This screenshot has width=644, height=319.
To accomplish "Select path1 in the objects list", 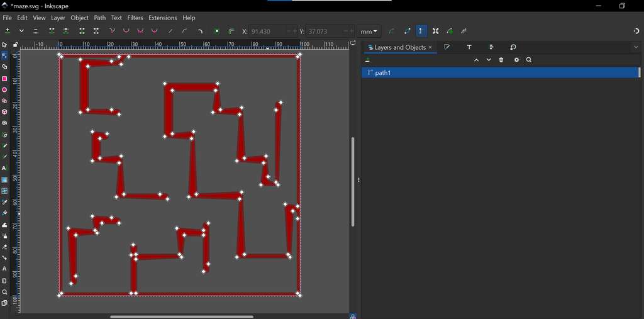I will point(383,73).
